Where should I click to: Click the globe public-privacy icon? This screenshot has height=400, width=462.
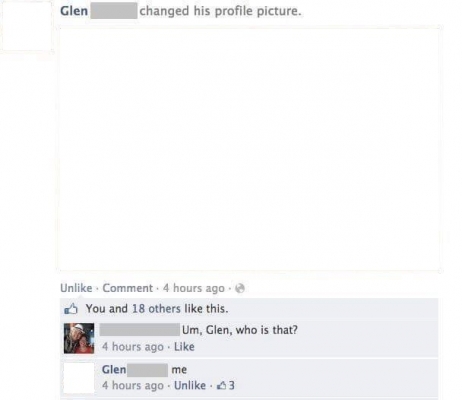point(240,288)
